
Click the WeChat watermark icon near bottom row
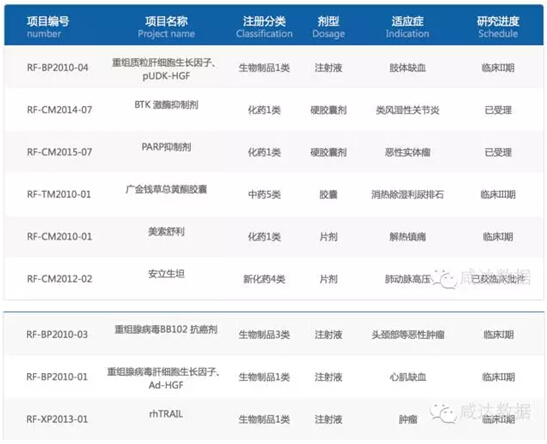tap(443, 413)
